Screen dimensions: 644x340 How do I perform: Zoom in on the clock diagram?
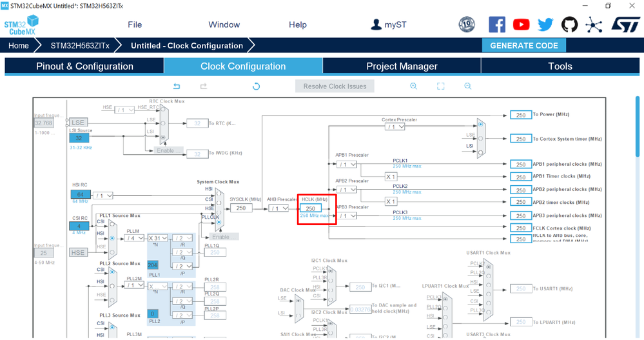(414, 86)
